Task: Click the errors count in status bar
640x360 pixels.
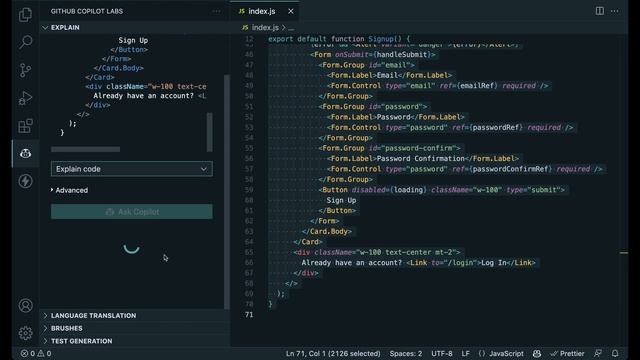Action: [x=28, y=353]
